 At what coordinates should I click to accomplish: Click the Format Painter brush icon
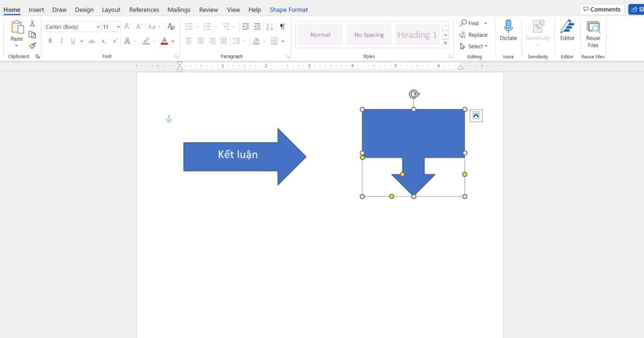coord(32,46)
